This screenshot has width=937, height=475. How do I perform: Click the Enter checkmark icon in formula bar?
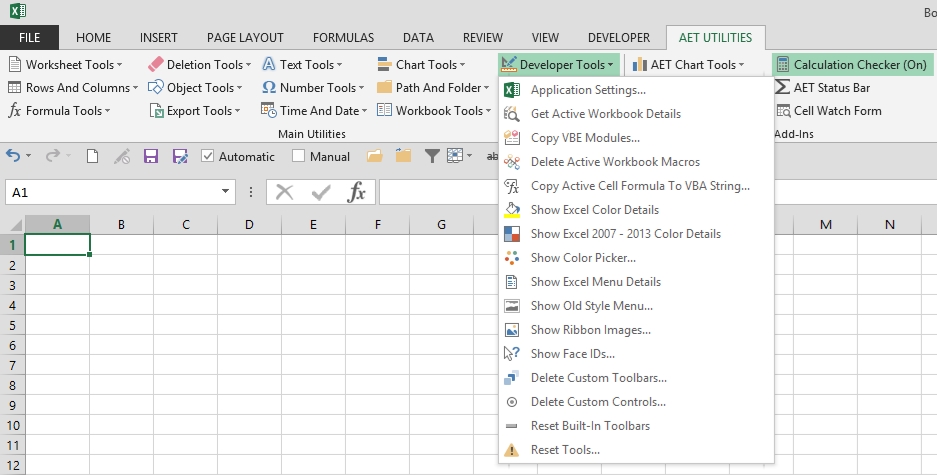coord(321,192)
